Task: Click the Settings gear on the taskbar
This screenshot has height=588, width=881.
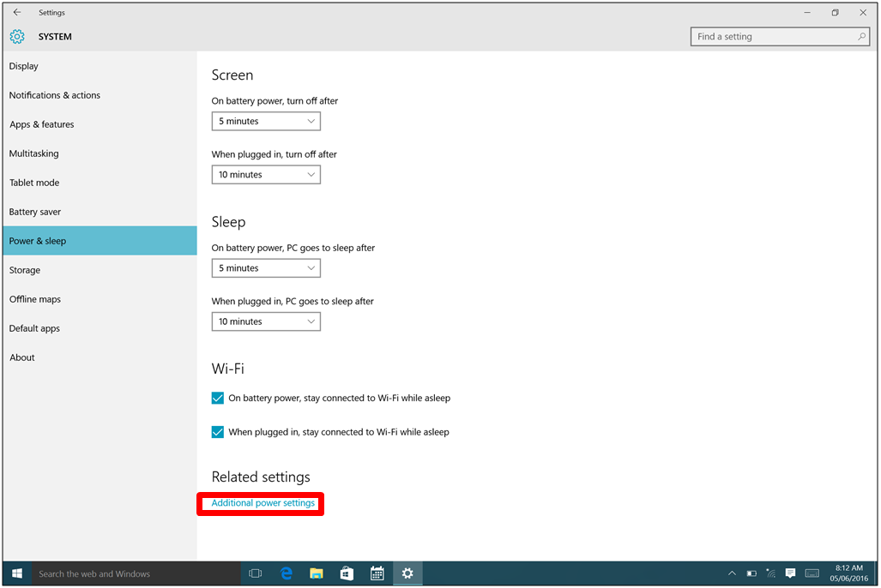Action: point(407,573)
